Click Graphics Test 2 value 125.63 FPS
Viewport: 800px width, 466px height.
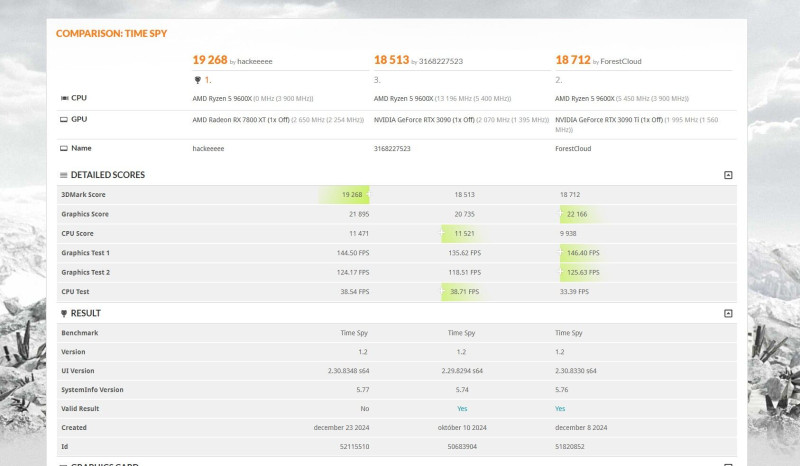point(583,273)
